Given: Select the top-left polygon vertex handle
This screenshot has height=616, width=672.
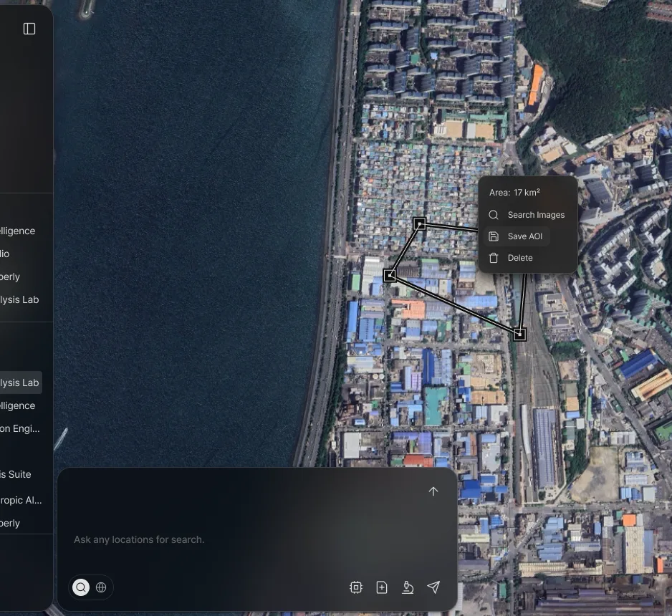Looking at the screenshot, I should click(x=420, y=223).
